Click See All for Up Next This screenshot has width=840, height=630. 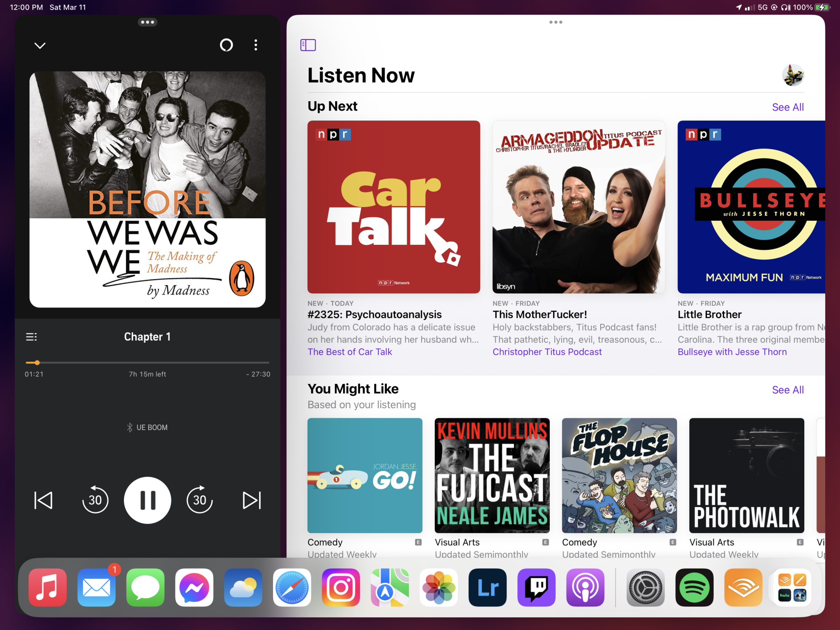[x=787, y=107]
